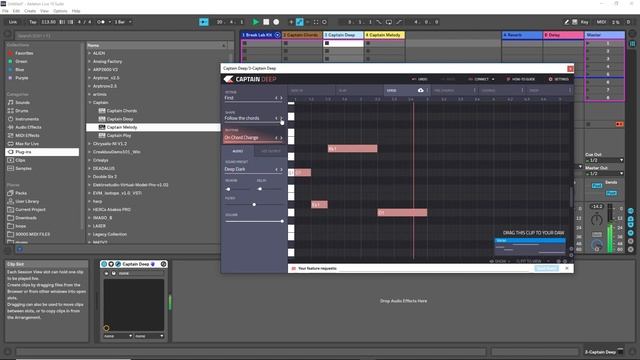
Task: Toggle Captain Deep device activator
Action: [104, 264]
